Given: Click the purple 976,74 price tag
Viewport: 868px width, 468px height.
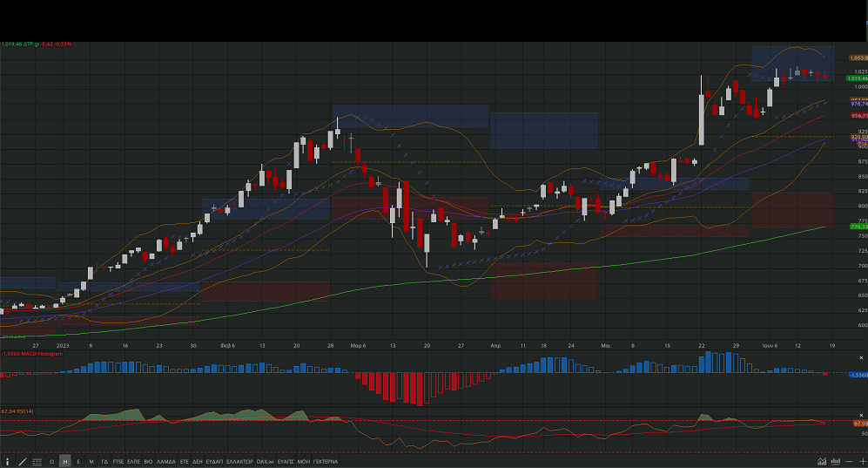Looking at the screenshot, I should pos(859,104).
